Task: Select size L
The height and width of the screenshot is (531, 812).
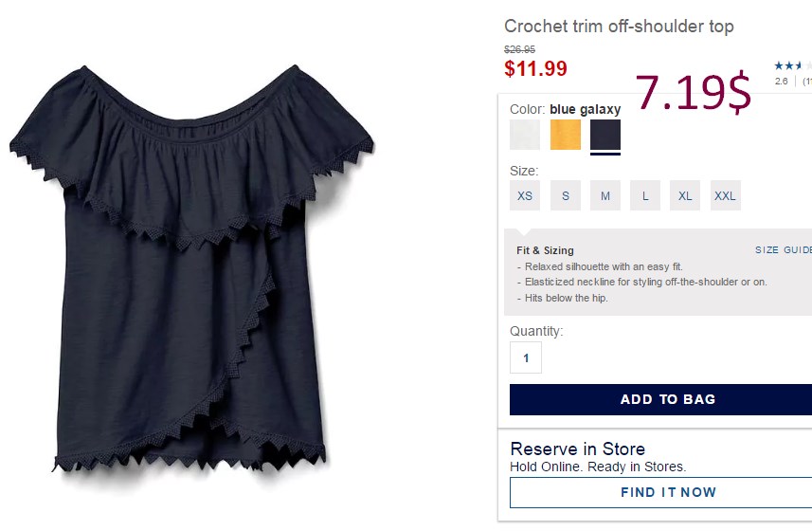Action: (x=644, y=195)
